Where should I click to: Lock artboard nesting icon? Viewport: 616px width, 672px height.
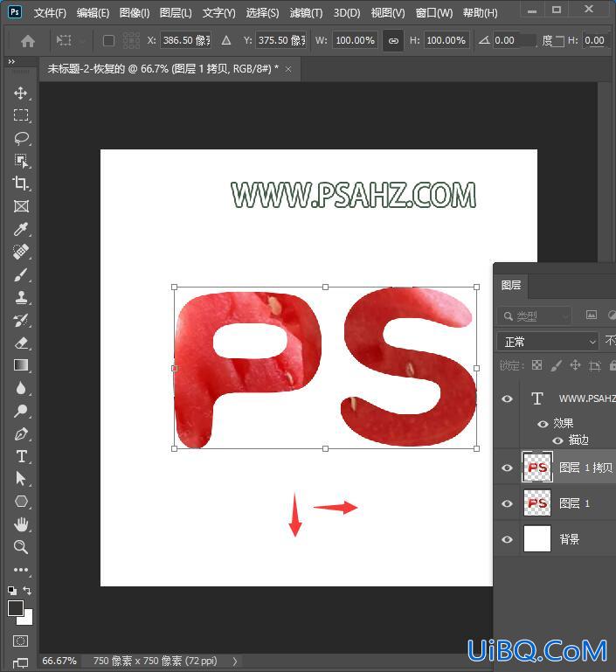(594, 365)
